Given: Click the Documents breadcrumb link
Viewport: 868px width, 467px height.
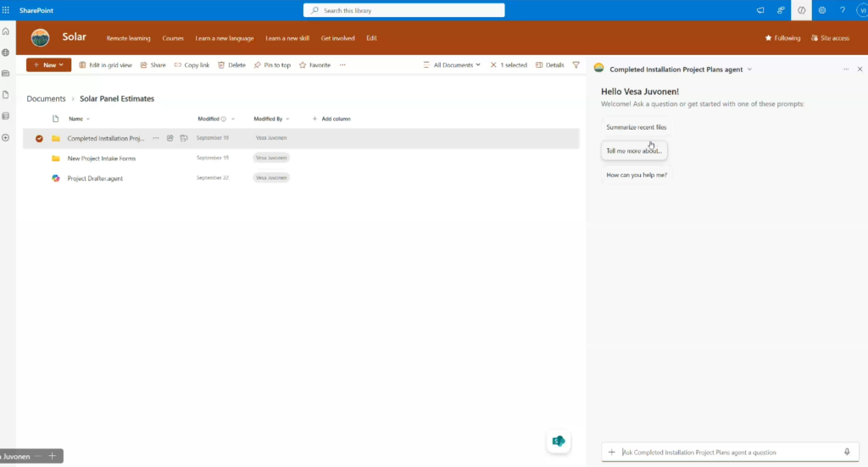Looking at the screenshot, I should 46,98.
